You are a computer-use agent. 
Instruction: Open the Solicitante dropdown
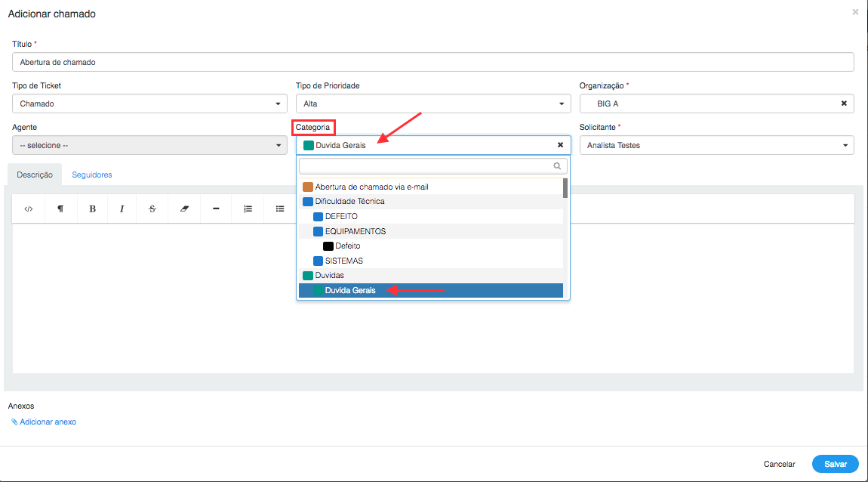716,145
